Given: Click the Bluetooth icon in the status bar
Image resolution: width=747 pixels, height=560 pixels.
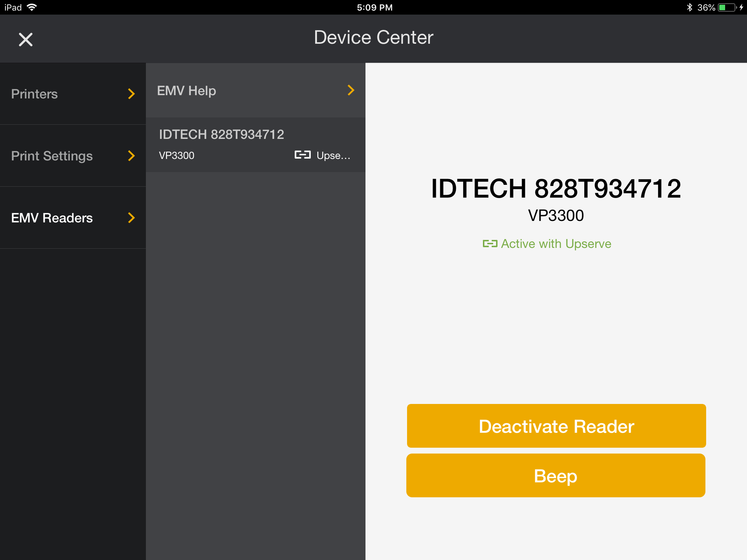Looking at the screenshot, I should pos(689,7).
